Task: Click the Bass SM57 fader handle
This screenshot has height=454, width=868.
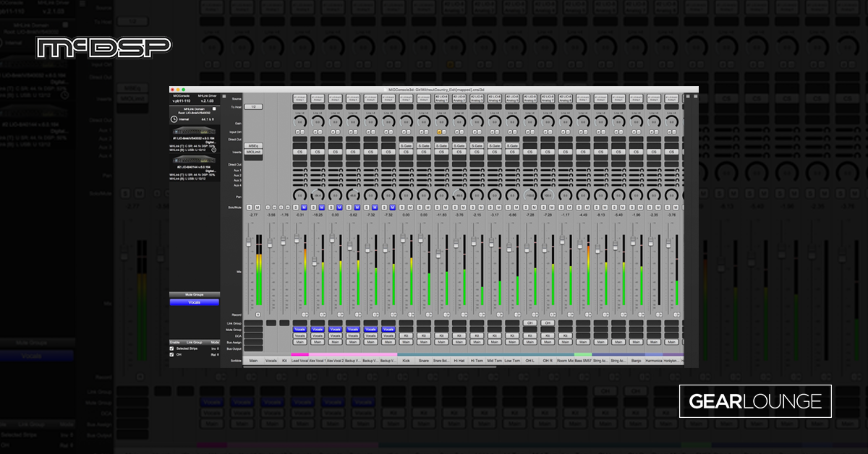Action: [x=580, y=244]
